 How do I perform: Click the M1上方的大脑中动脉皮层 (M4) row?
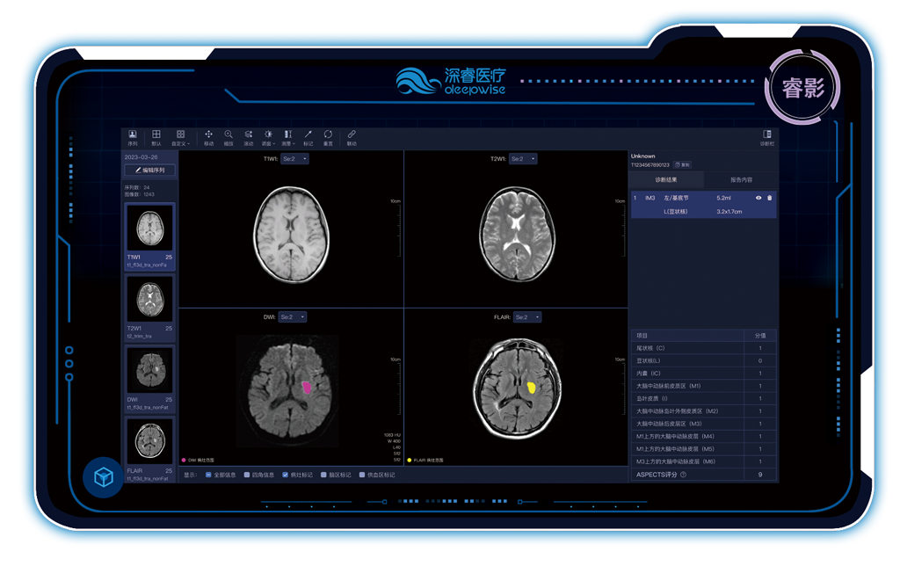pos(704,437)
